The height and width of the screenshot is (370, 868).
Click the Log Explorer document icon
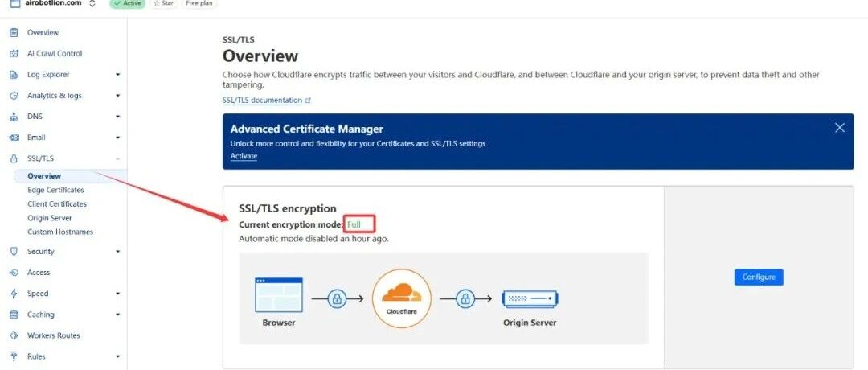(x=14, y=75)
